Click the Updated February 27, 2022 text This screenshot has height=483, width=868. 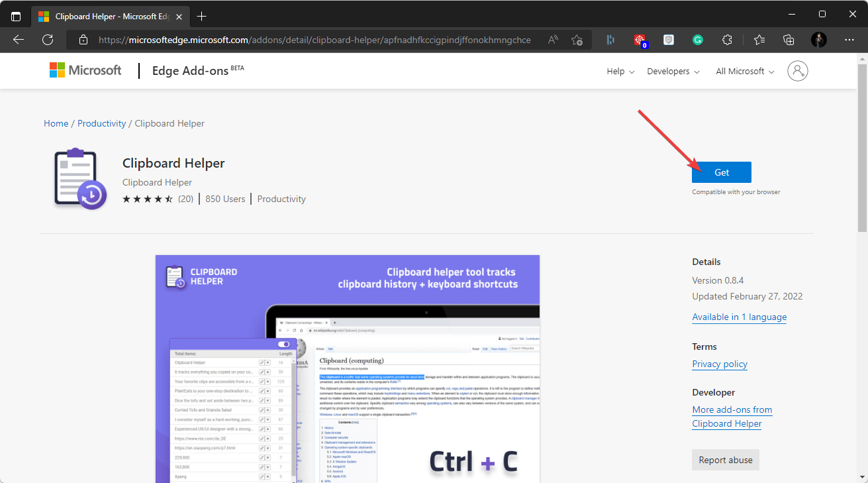(x=747, y=296)
